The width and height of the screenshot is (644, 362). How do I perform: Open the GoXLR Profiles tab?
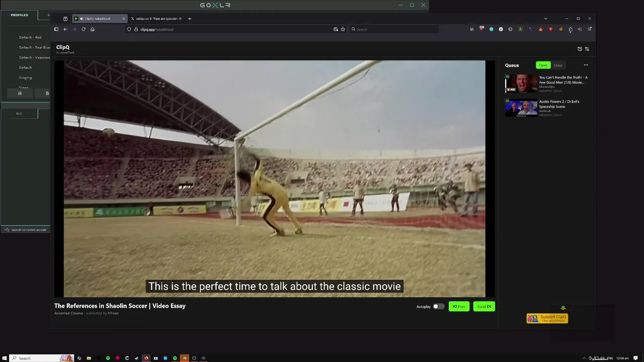[x=19, y=15]
